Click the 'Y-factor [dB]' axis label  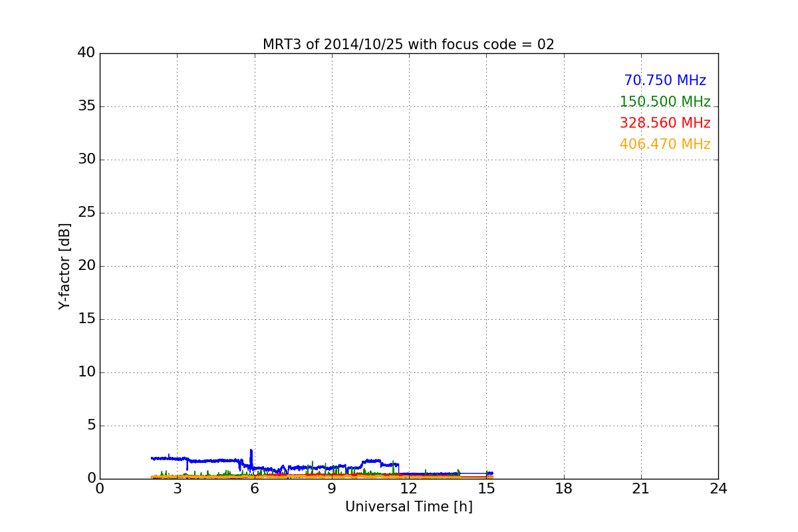coord(65,266)
